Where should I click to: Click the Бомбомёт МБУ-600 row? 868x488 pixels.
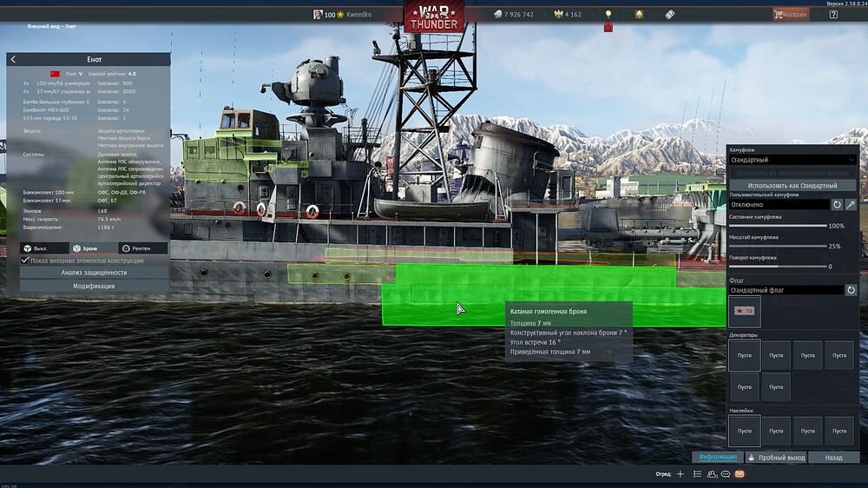(76, 110)
